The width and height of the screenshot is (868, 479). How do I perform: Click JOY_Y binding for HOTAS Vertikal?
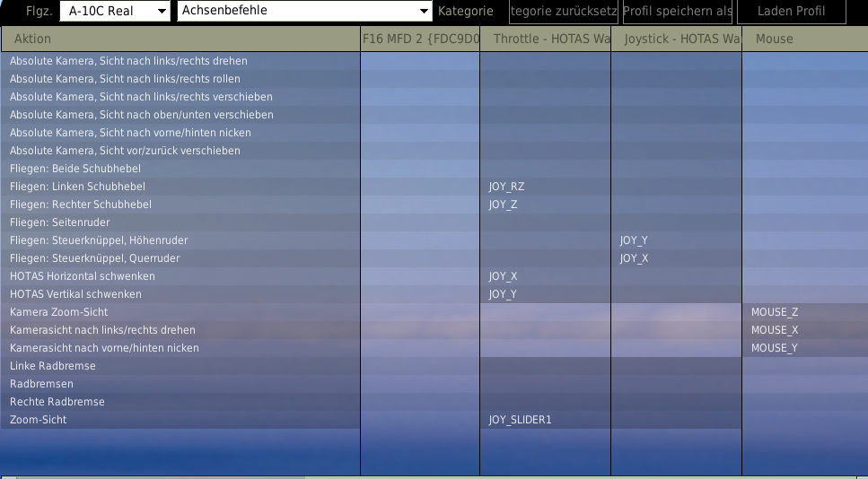pos(545,294)
